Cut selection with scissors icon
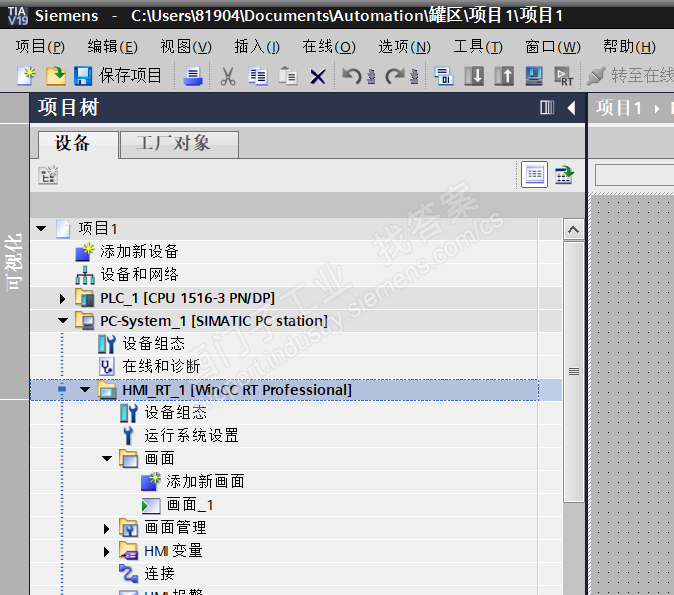Viewport: 674px width, 595px height. (228, 77)
